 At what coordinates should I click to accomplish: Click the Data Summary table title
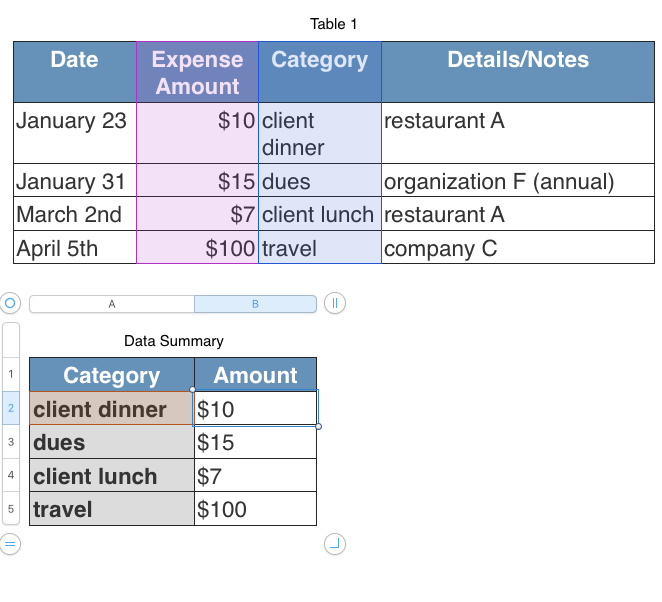pos(173,341)
